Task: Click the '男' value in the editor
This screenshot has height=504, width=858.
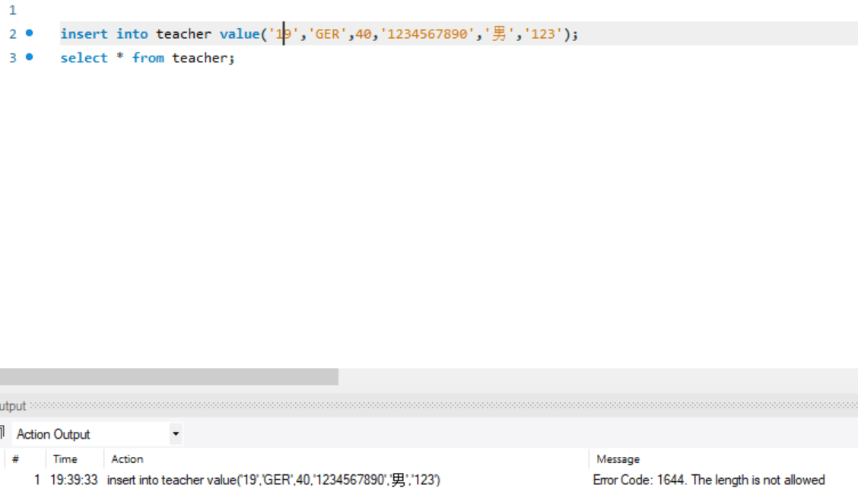Action: click(499, 34)
